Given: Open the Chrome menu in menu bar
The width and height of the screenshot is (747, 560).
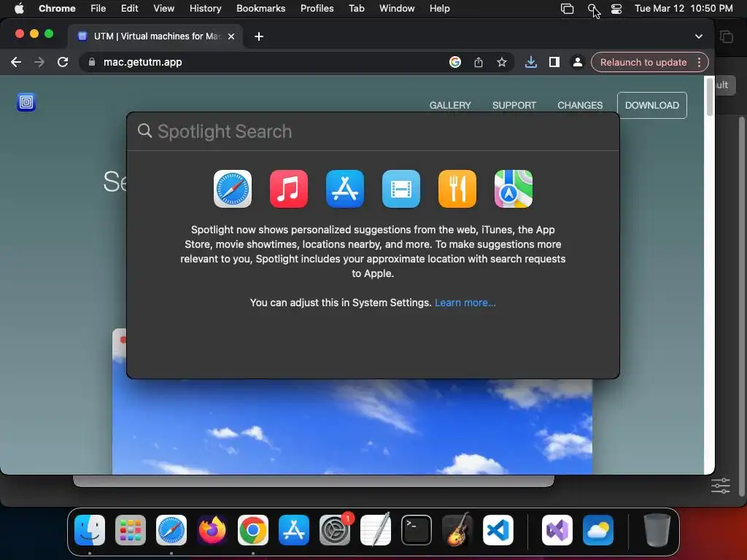Looking at the screenshot, I should [57, 9].
